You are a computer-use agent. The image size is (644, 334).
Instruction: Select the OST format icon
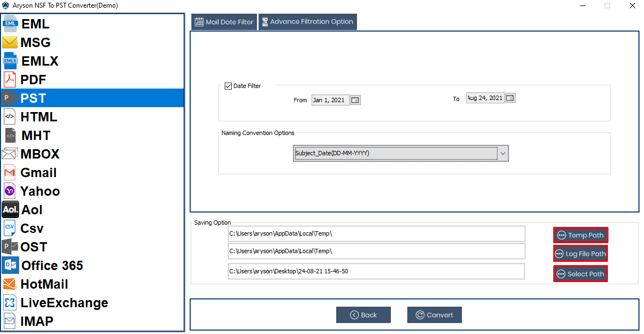[x=10, y=247]
